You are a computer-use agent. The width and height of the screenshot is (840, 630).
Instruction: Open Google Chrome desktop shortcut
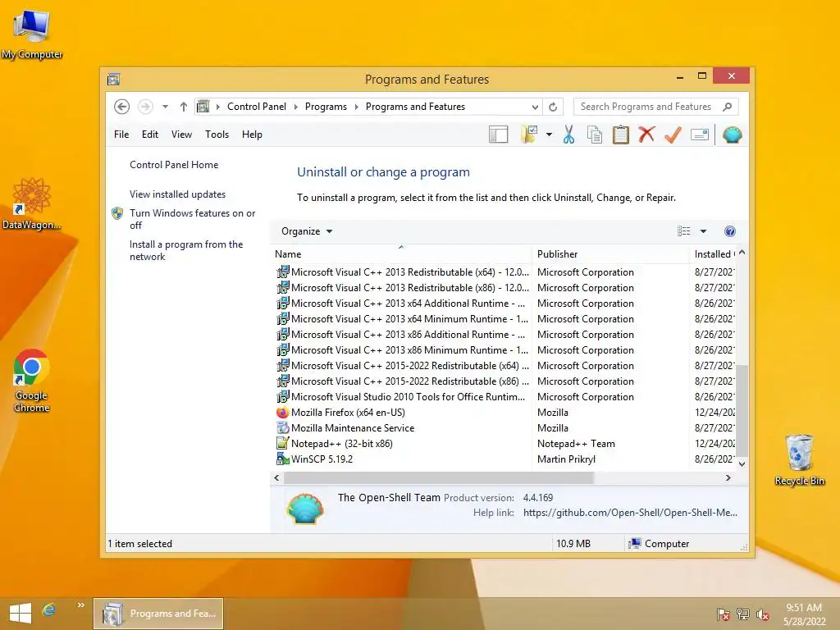point(32,381)
